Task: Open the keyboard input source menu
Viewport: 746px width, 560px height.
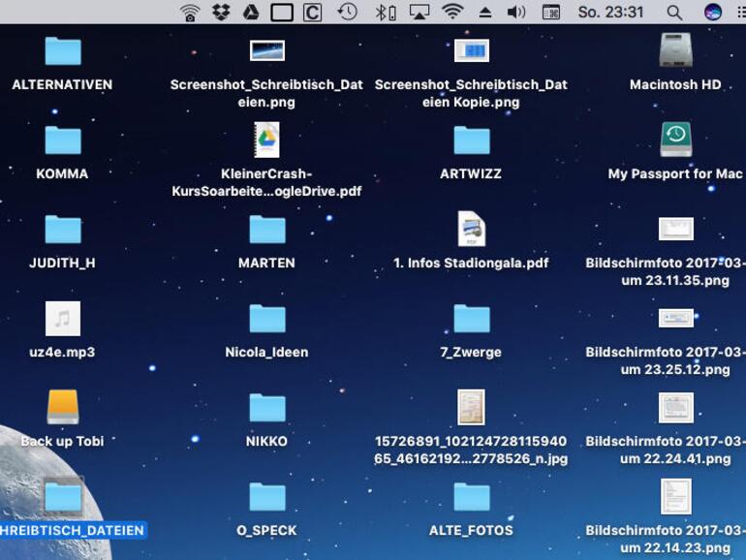Action: (x=550, y=13)
